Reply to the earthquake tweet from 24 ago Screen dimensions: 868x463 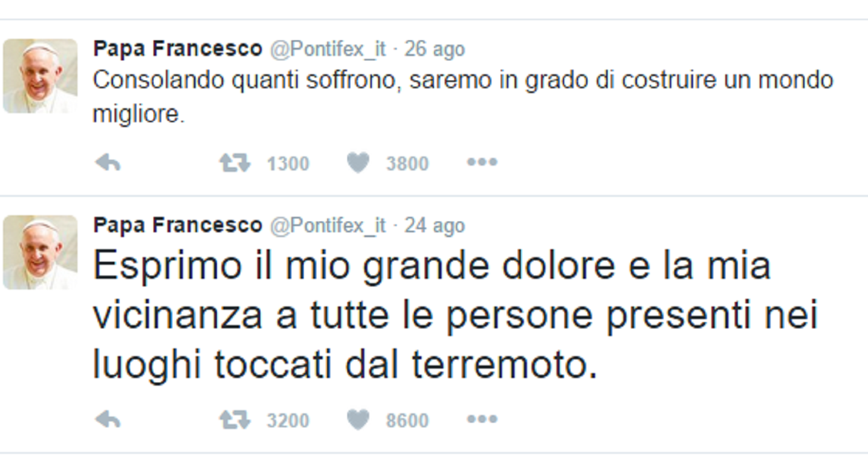coord(108,420)
